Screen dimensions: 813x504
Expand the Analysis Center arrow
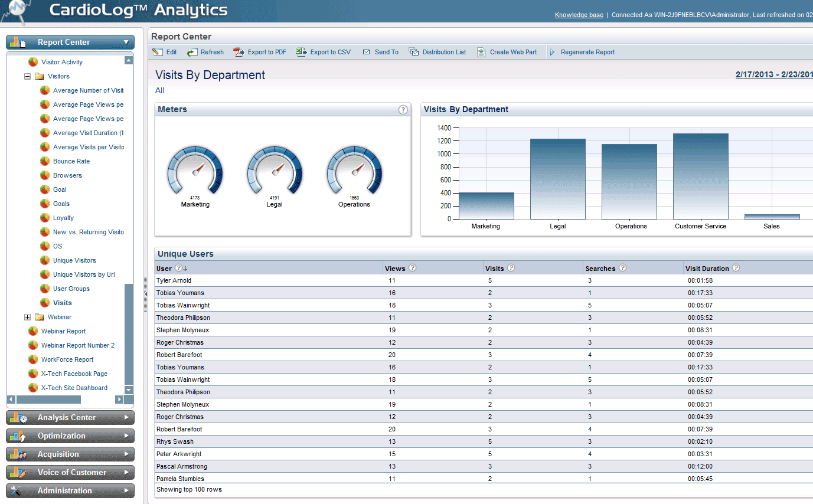(x=126, y=417)
